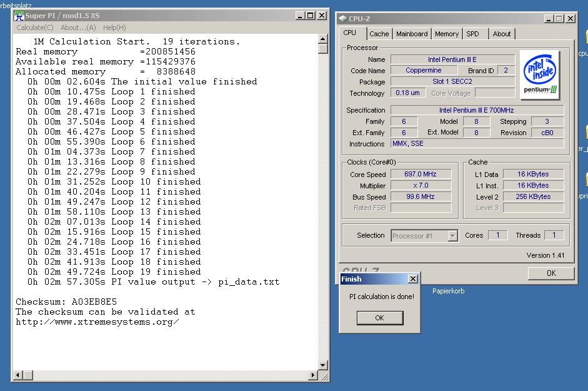Click the 'Loop 1 finished' line
The width and height of the screenshot is (588, 391).
pyautogui.click(x=111, y=91)
